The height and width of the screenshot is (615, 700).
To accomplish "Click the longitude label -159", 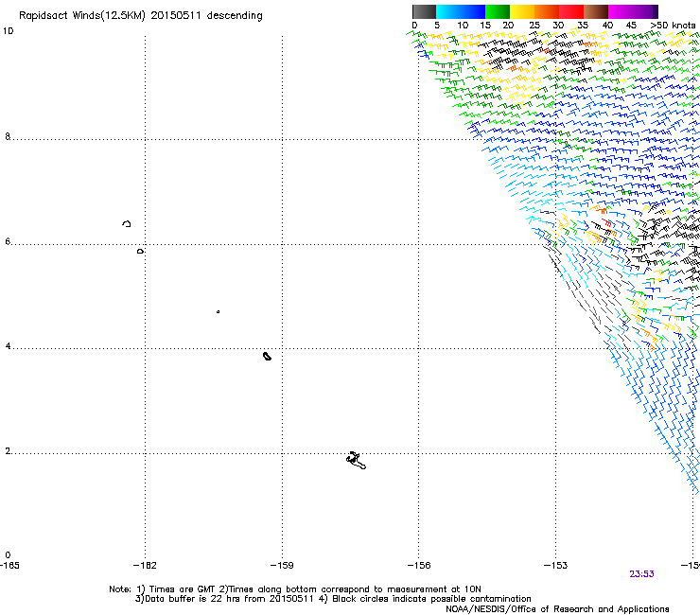I will (282, 566).
